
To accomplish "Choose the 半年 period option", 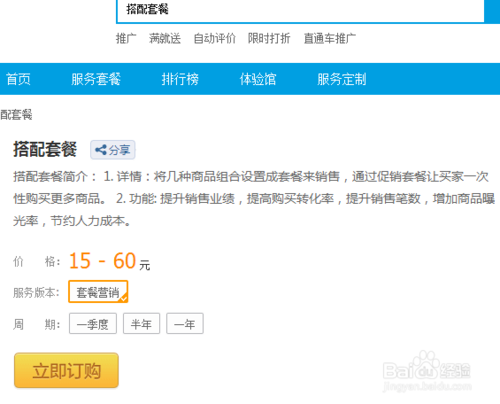I will pos(141,323).
